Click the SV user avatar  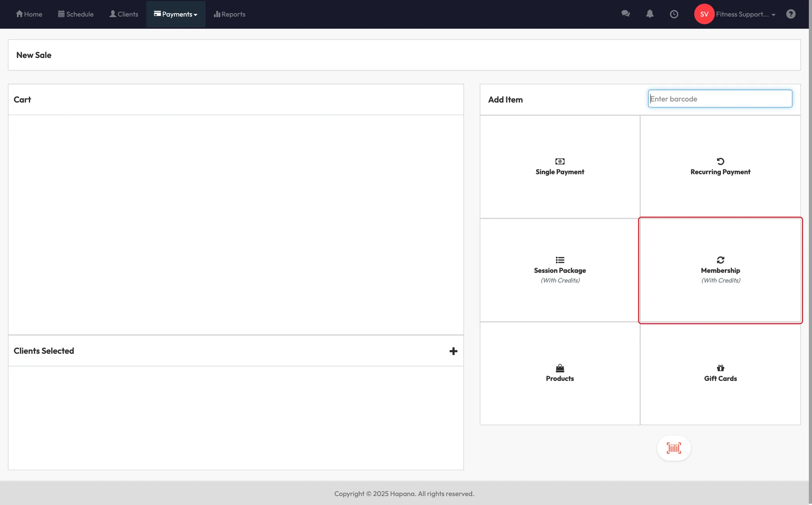pos(704,14)
